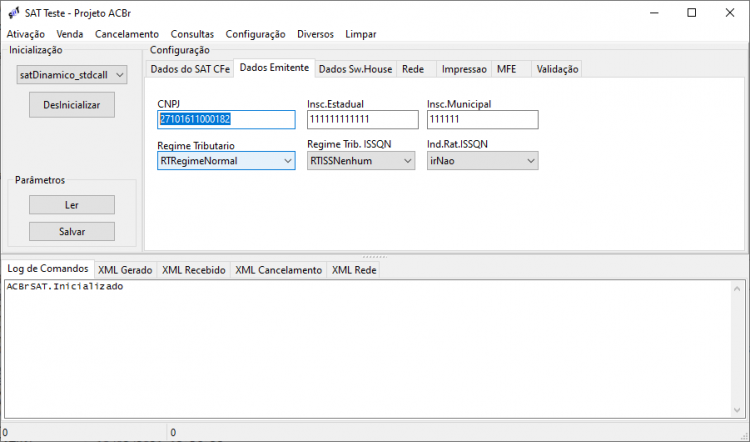Click the Salvar button
The width and height of the screenshot is (750, 442).
click(x=72, y=232)
